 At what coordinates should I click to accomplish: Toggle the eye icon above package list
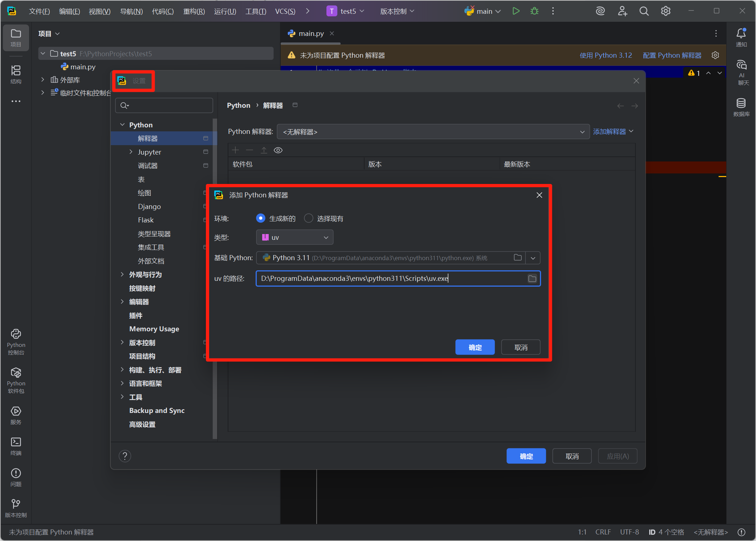pos(278,150)
